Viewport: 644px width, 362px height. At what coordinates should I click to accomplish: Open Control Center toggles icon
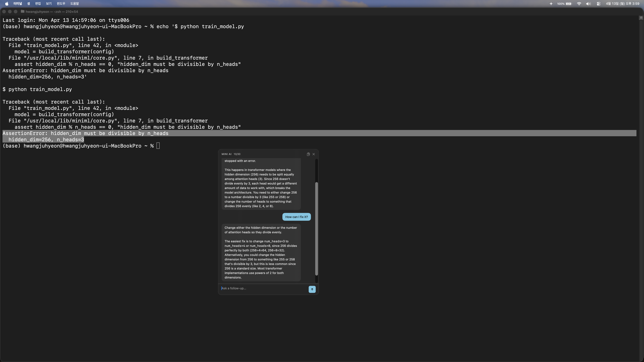(x=598, y=4)
